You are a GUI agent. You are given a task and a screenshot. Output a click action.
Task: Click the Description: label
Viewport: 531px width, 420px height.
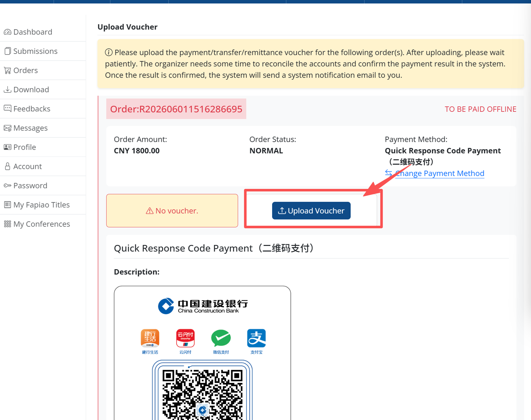point(137,272)
